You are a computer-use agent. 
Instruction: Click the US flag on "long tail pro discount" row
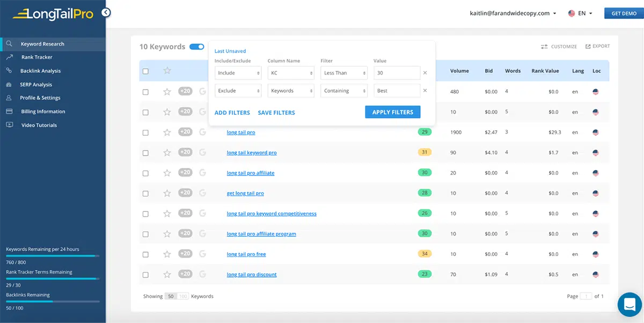(x=596, y=275)
